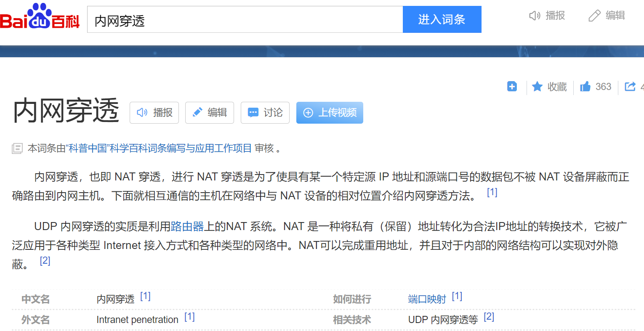Click the UDP 内网穿透等 value text
This screenshot has height=331, width=644.
click(x=443, y=320)
